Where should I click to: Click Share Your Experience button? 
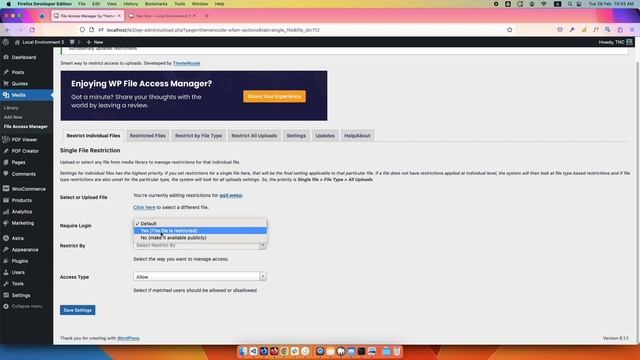click(x=274, y=96)
